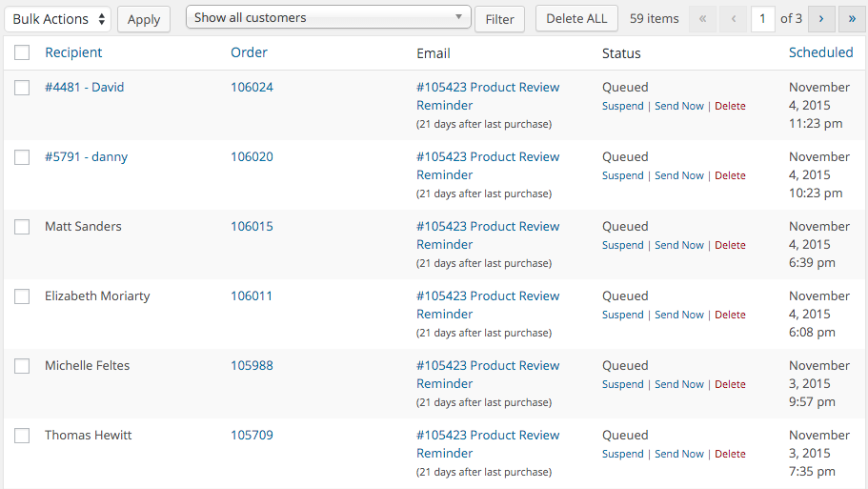Image resolution: width=868 pixels, height=489 pixels.
Task: Click Send Now for Michelle Feltes row
Action: coord(679,384)
